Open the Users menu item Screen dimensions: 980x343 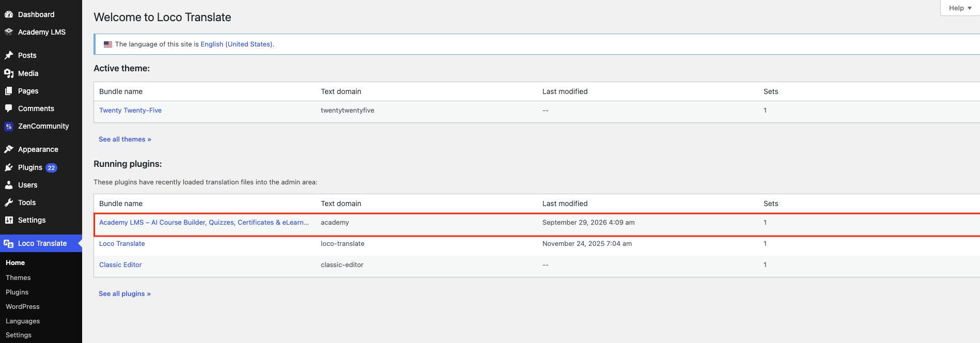pos(28,185)
